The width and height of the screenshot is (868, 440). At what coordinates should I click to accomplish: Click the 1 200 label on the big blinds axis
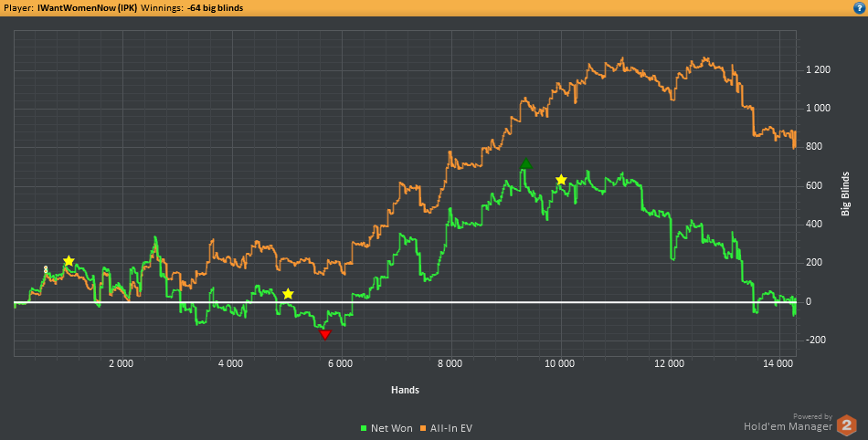pyautogui.click(x=818, y=69)
